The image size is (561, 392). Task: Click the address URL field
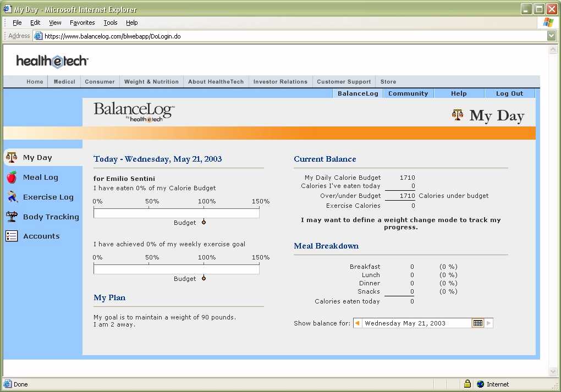tap(291, 36)
